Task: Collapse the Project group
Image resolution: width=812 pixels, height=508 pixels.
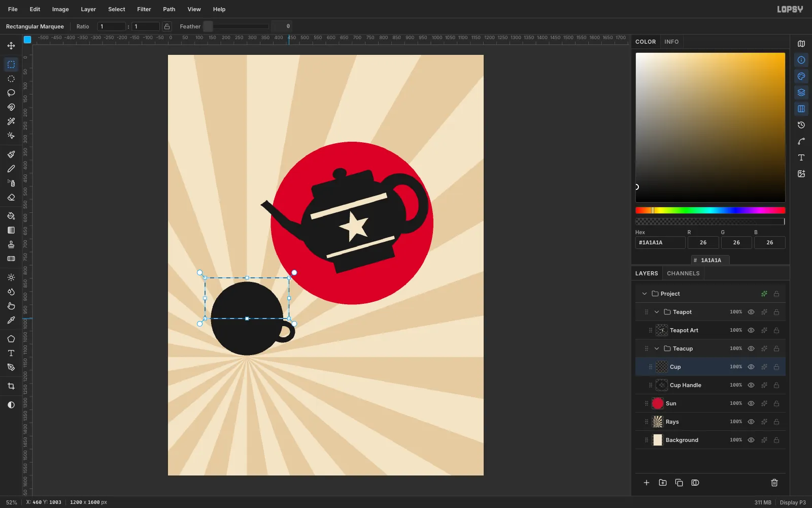Action: tap(645, 294)
